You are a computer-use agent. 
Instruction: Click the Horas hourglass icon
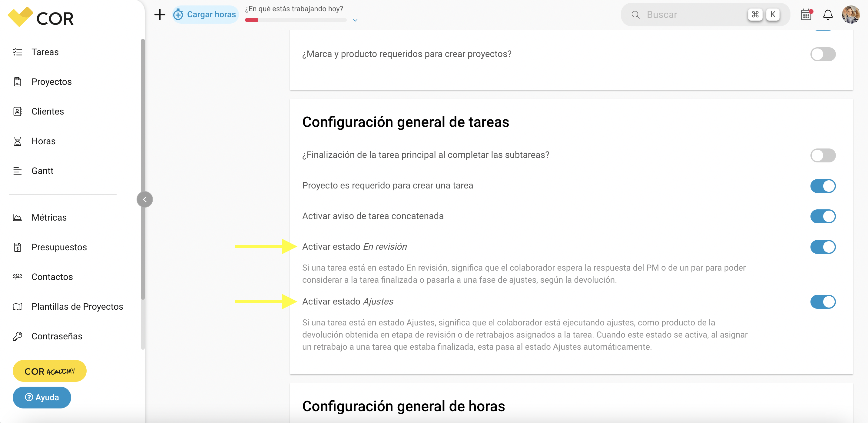pyautogui.click(x=18, y=141)
